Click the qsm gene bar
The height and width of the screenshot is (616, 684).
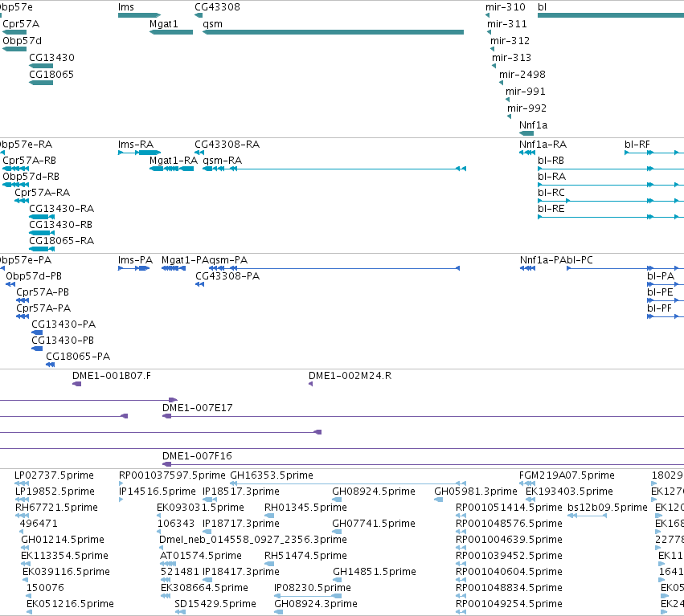coord(334,32)
